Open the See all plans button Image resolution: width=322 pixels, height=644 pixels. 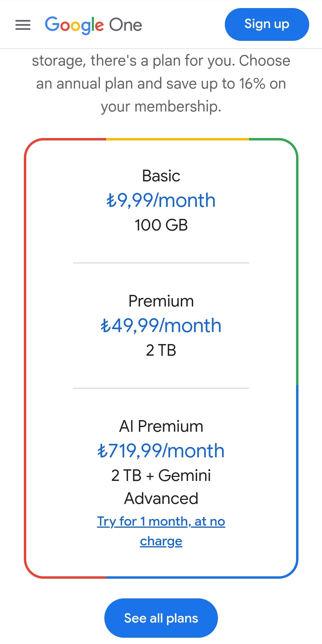tap(161, 618)
